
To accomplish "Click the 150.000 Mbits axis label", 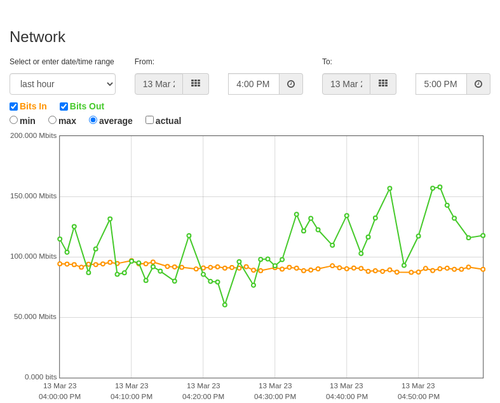I will pos(33,196).
